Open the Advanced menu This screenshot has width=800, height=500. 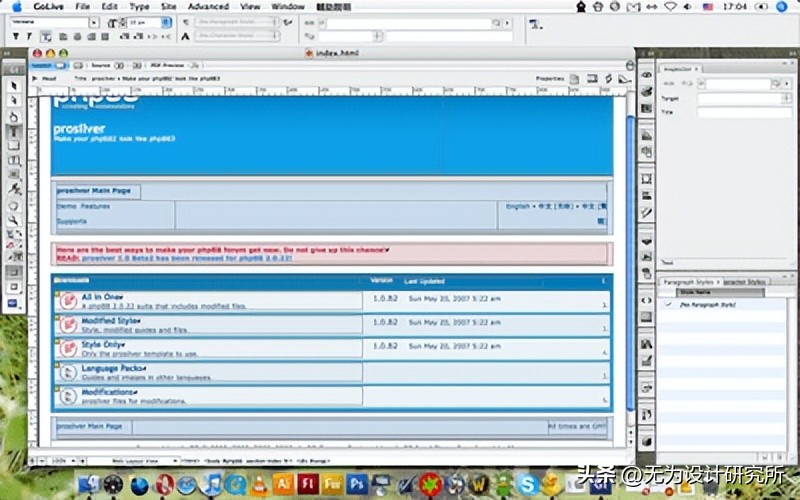208,6
